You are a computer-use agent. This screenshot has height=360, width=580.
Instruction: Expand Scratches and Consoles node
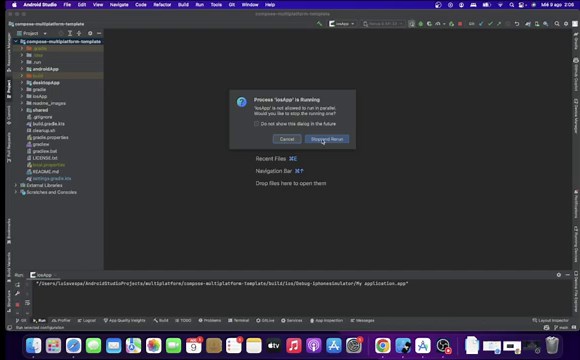click(x=16, y=192)
